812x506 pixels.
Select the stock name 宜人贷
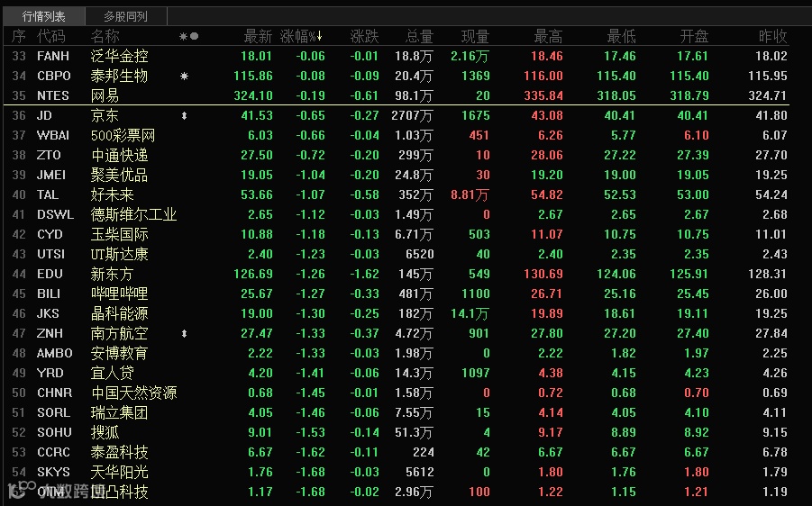click(x=112, y=373)
